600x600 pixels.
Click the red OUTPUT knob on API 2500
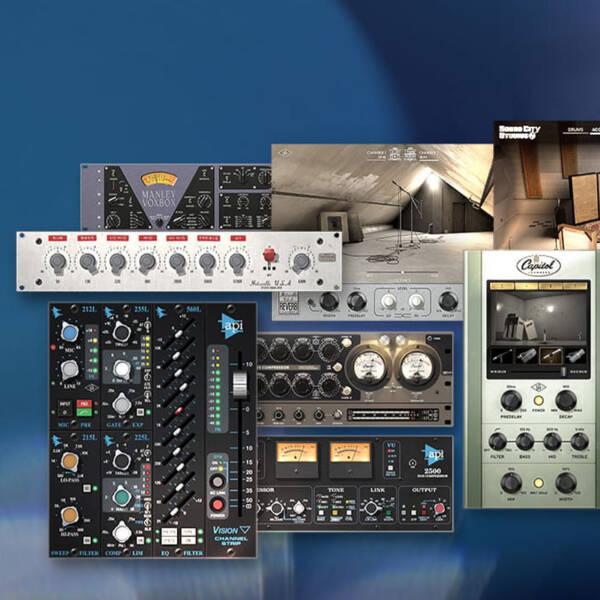click(x=439, y=509)
